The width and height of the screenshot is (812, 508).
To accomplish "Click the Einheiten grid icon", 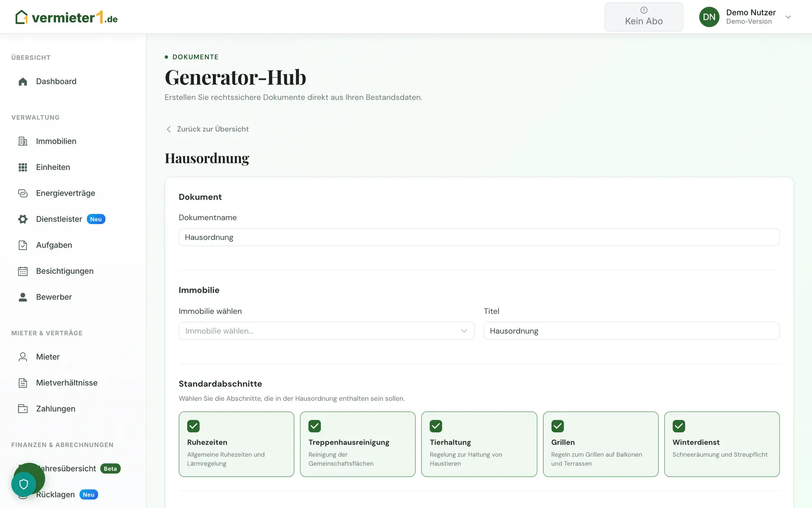I will coord(23,167).
